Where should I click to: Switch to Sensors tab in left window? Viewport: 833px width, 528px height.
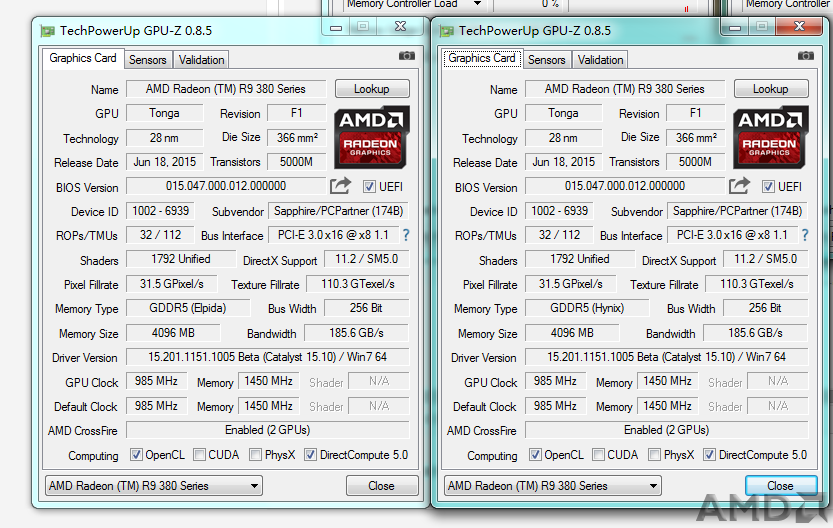[x=148, y=59]
